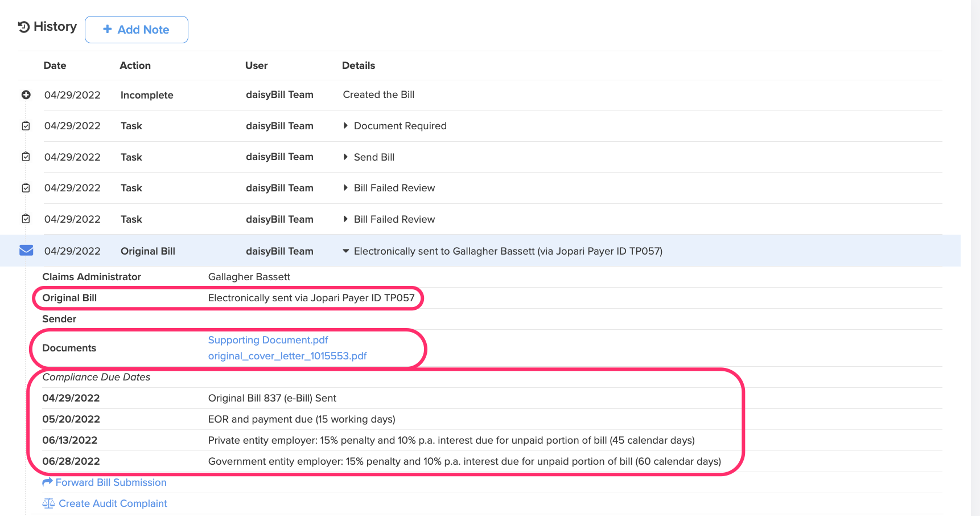Screen dimensions: 980x516
Task: Click the task icon on Document Required row
Action: pyautogui.click(x=26, y=126)
